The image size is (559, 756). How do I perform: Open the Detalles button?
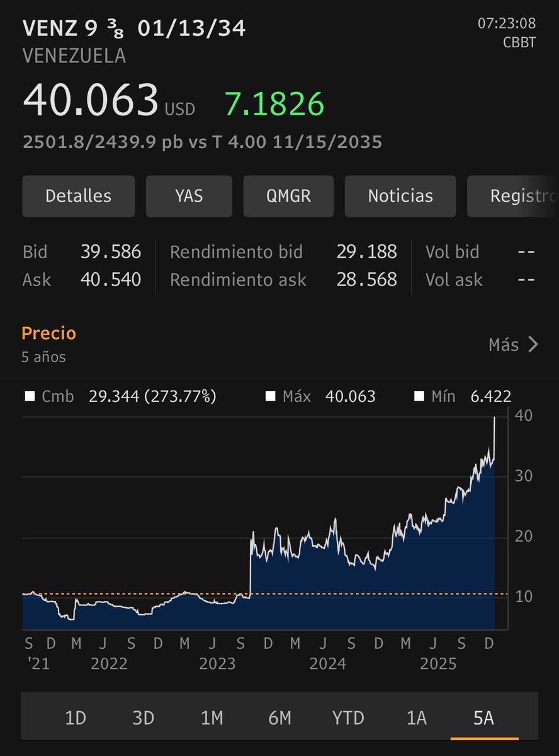click(x=79, y=196)
